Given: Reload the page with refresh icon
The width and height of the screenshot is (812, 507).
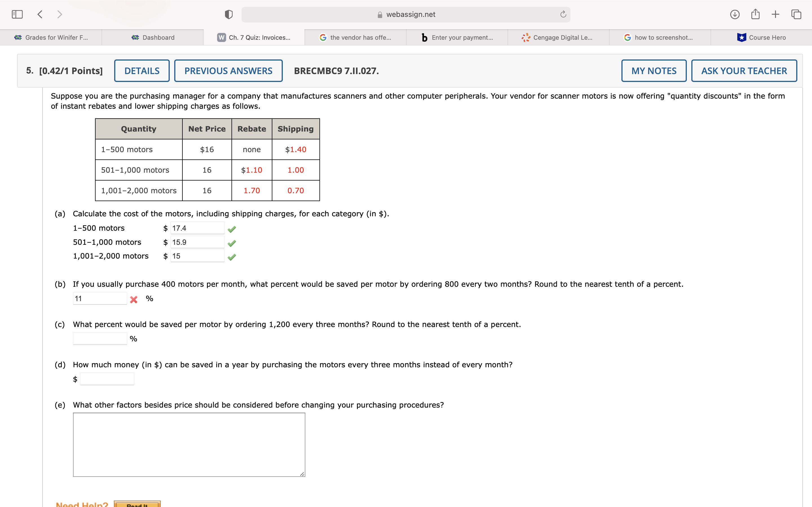Looking at the screenshot, I should pos(563,14).
